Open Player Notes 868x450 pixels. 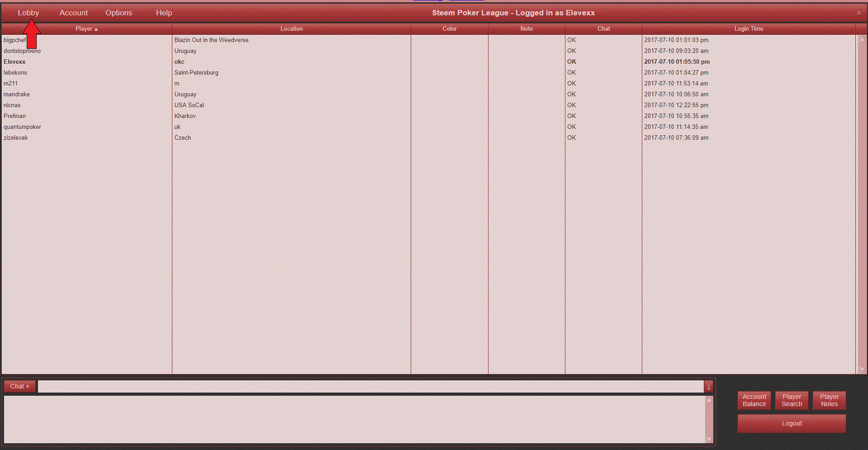tap(829, 400)
